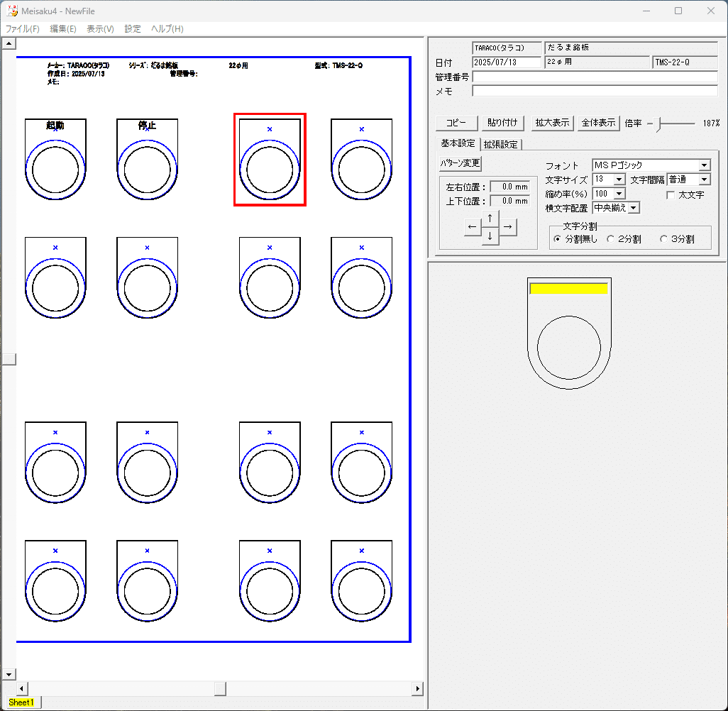The width and height of the screenshot is (728, 711).
Task: Switch to the 拡張設定 tab
Action: click(500, 145)
